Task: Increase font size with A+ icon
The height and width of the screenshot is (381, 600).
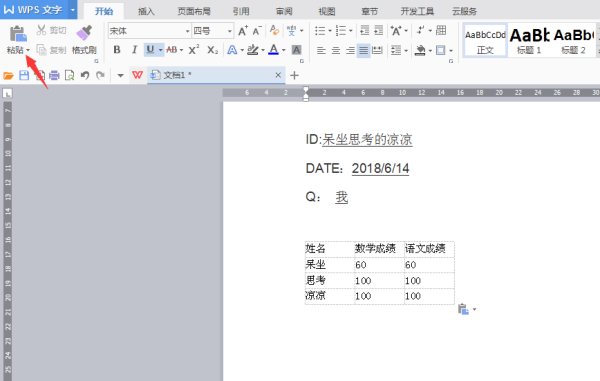Action: point(243,31)
